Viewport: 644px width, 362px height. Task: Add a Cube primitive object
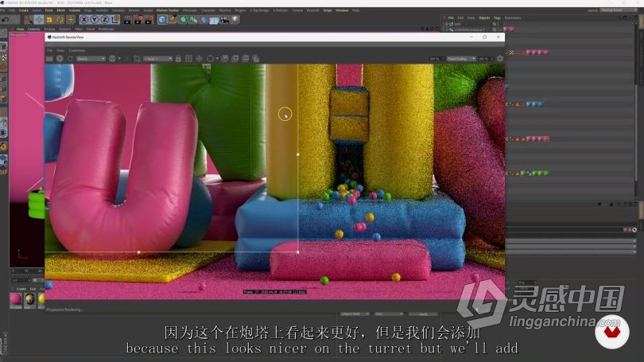162,19
